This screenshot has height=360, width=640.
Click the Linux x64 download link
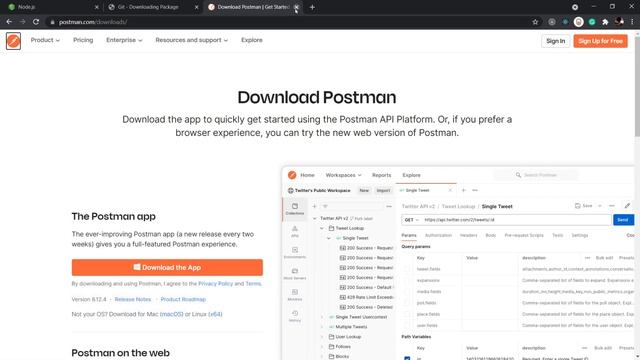(x=215, y=314)
